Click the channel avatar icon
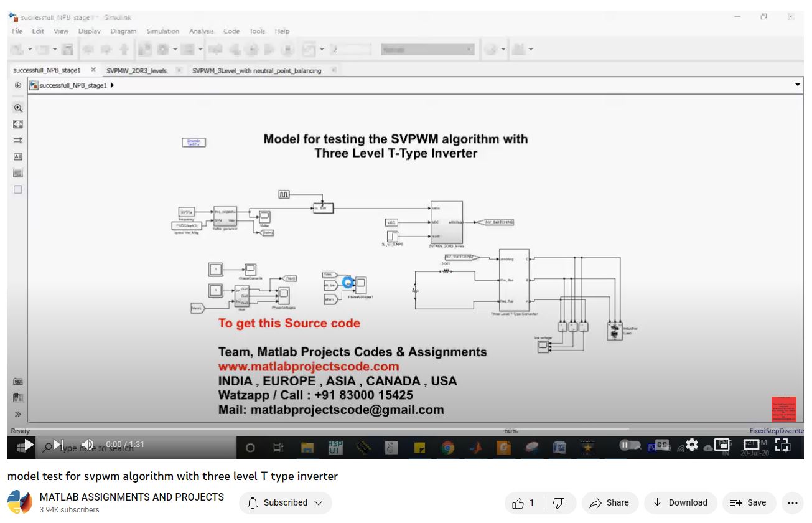This screenshot has height=523, width=812. pos(19,502)
